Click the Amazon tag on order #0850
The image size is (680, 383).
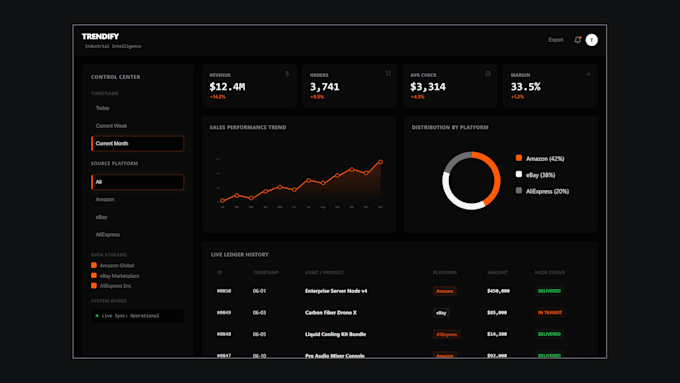tap(445, 291)
